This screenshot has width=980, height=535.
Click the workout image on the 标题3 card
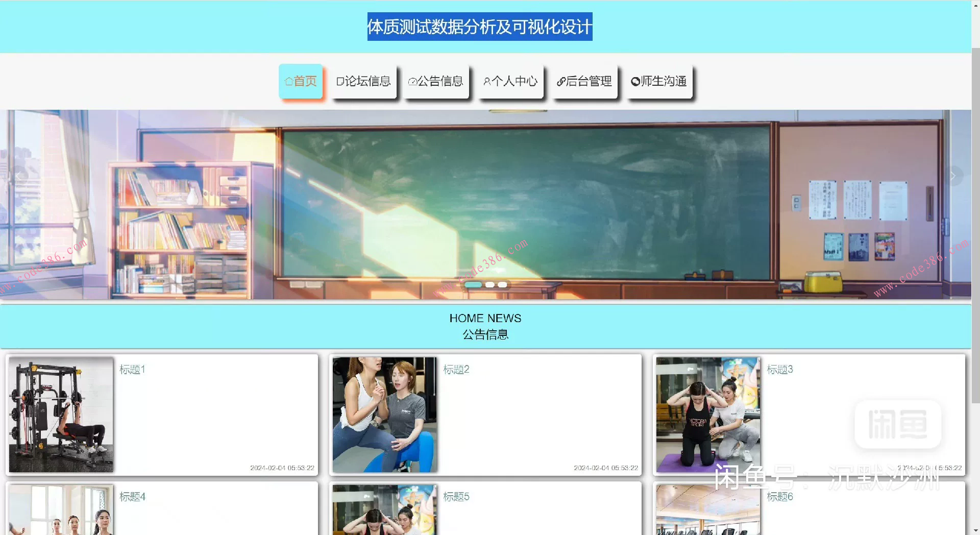(x=707, y=414)
